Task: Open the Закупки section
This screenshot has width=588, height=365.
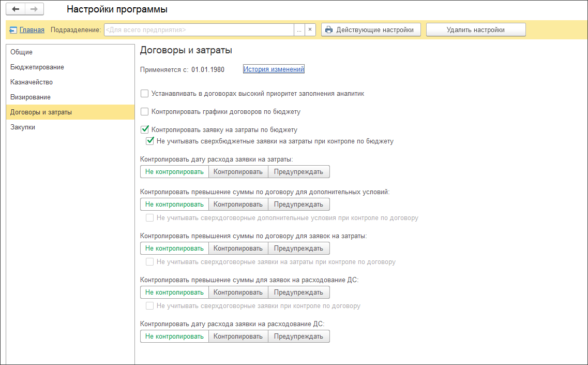Action: pyautogui.click(x=23, y=127)
